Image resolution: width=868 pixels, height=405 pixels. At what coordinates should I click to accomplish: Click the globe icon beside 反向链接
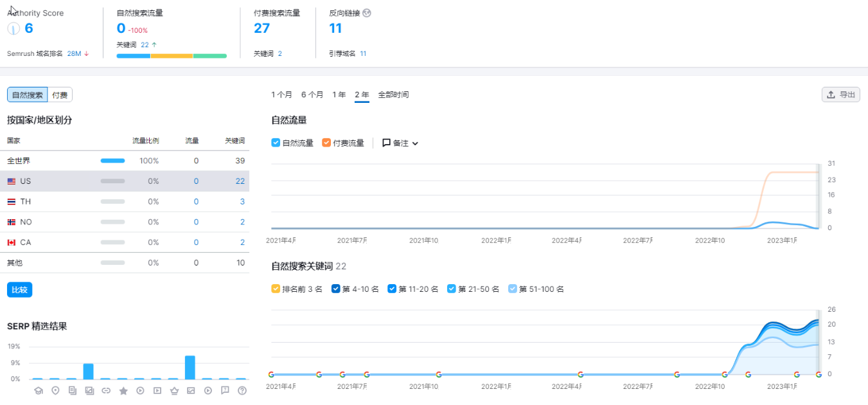(367, 13)
